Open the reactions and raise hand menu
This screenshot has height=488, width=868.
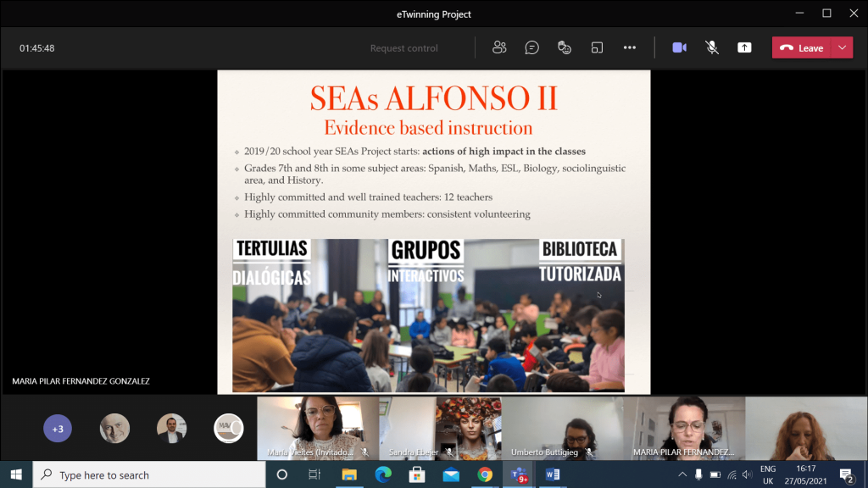[565, 48]
